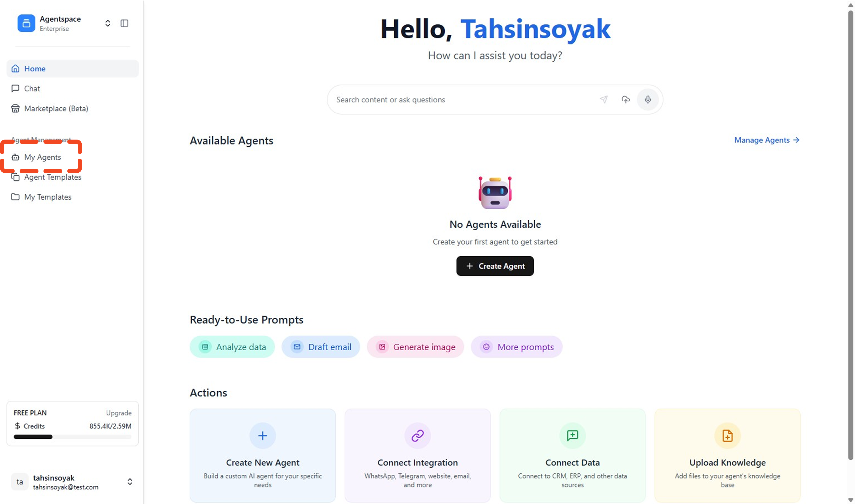Viewport: 855px width, 504px height.
Task: Open Agent Templates from sidebar
Action: click(53, 177)
